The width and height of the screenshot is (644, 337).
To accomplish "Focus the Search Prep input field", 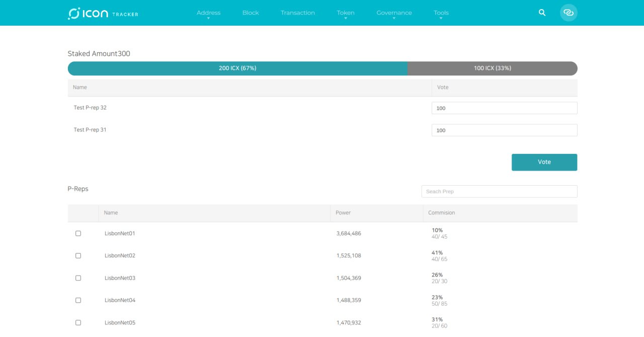I will 499,192.
